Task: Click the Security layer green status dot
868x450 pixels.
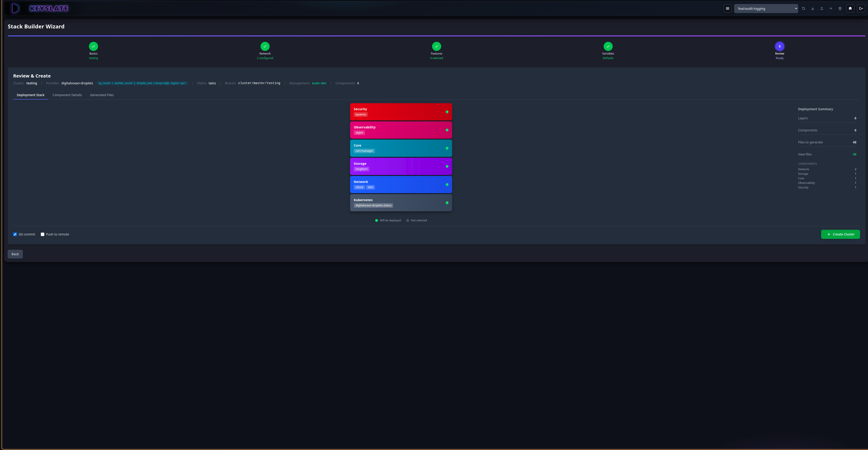Action: pos(447,112)
